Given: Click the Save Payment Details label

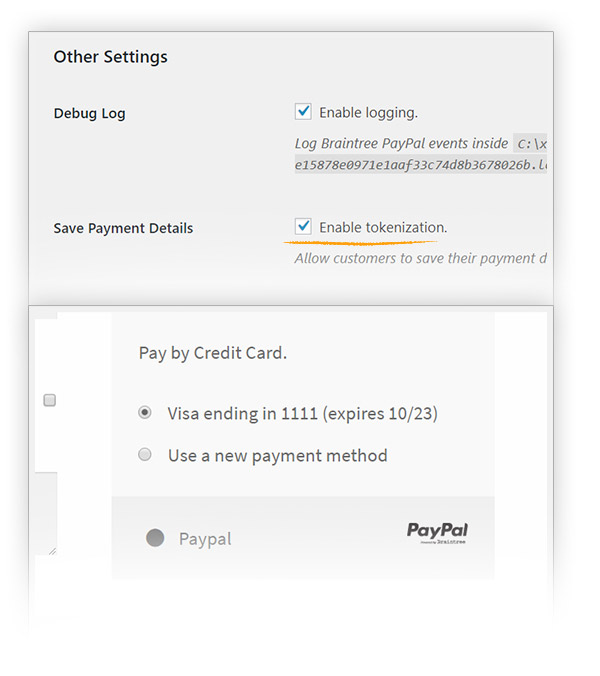Looking at the screenshot, I should point(123,228).
